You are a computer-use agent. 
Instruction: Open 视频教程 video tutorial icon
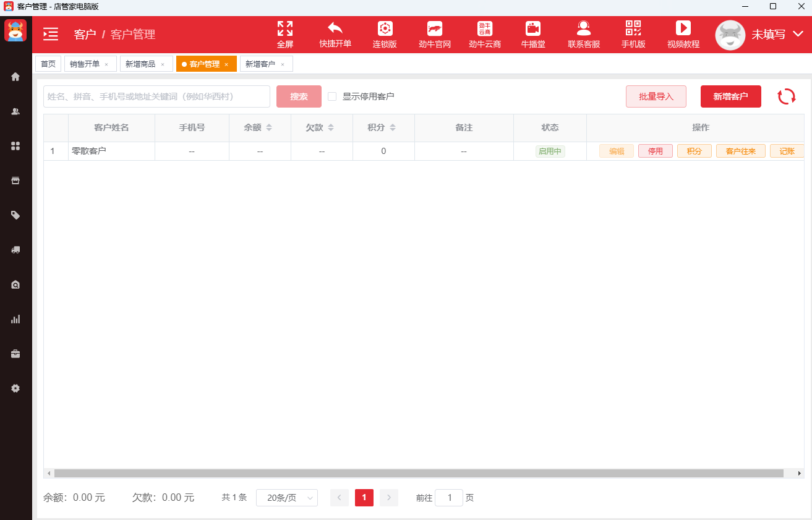point(683,28)
